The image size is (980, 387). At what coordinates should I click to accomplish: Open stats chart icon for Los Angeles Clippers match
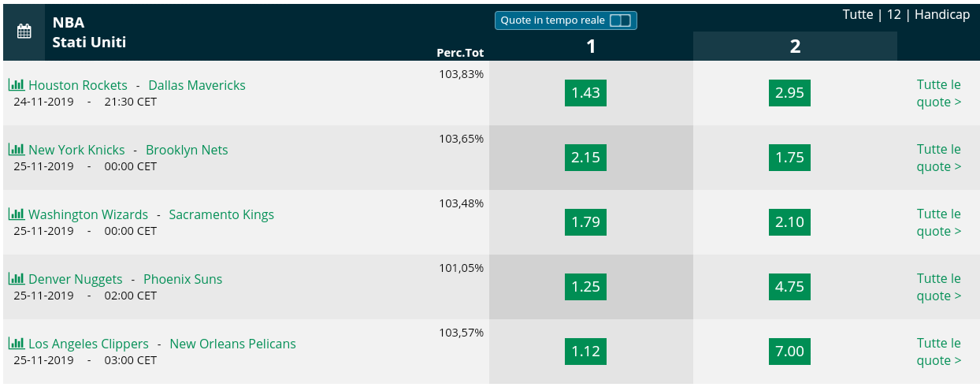point(17,343)
